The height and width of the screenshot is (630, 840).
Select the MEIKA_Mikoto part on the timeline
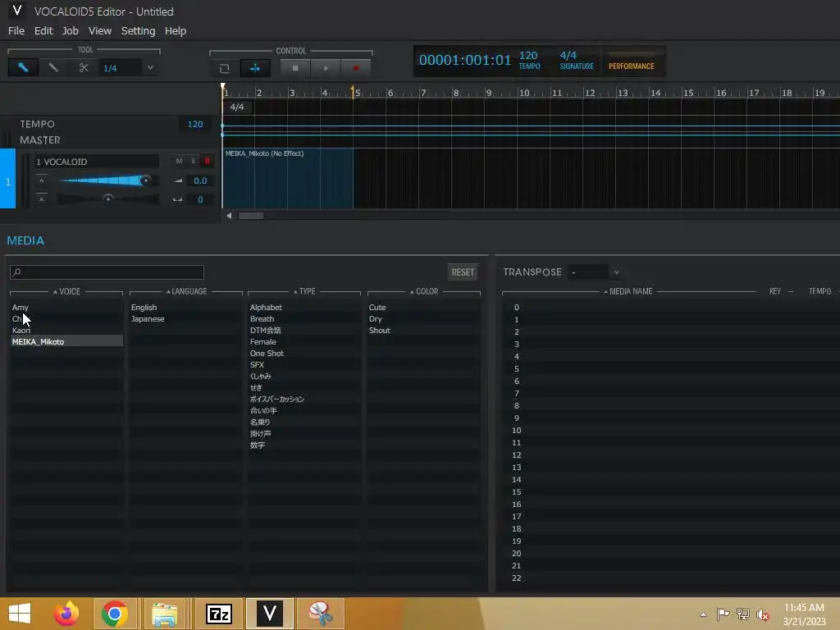tap(288, 178)
